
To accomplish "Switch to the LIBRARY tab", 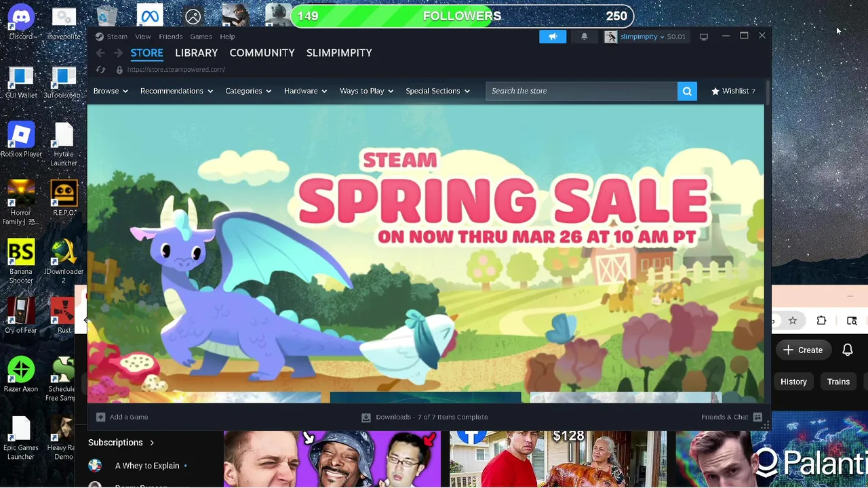I will tap(196, 53).
